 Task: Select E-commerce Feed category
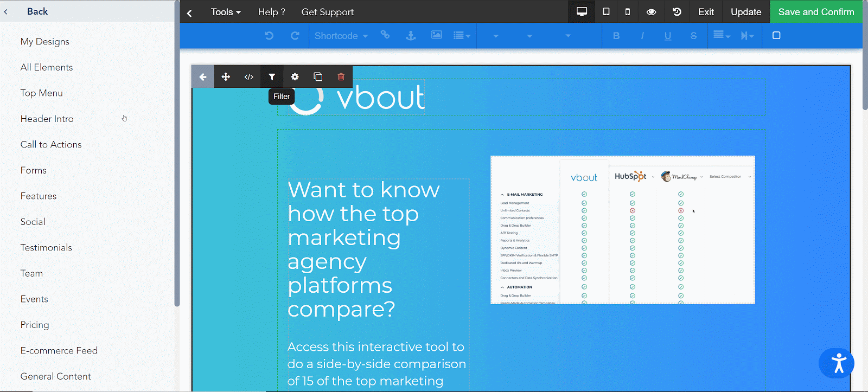(59, 351)
